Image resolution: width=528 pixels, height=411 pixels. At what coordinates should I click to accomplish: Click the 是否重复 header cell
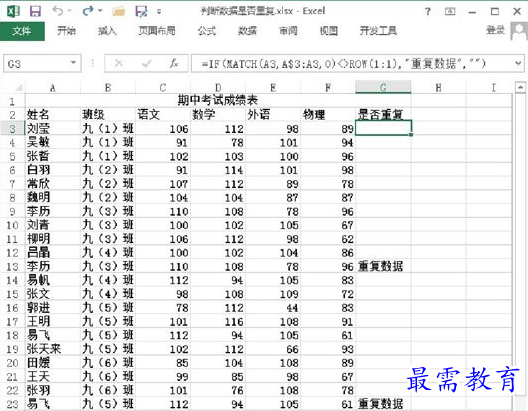tap(383, 115)
